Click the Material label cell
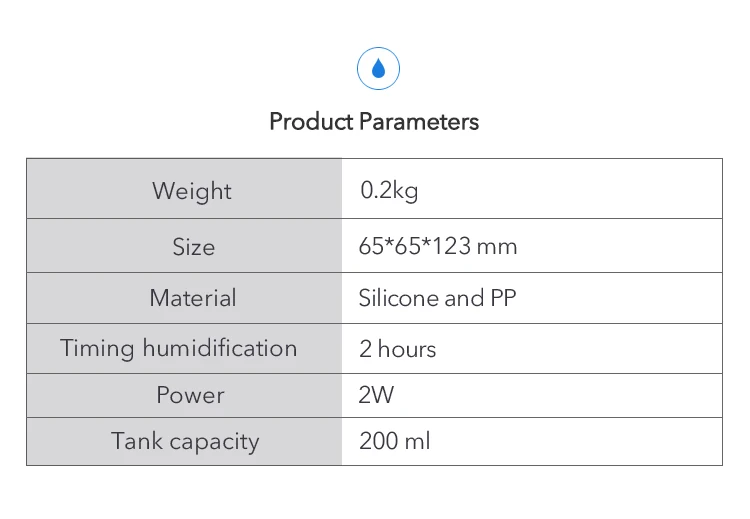750x519 pixels. click(x=185, y=298)
